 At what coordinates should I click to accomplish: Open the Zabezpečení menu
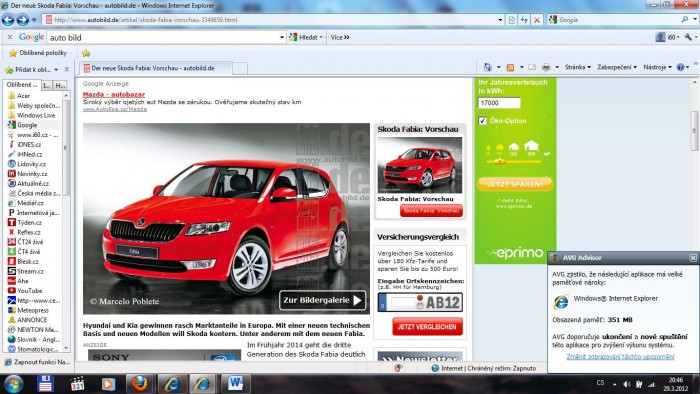(617, 67)
